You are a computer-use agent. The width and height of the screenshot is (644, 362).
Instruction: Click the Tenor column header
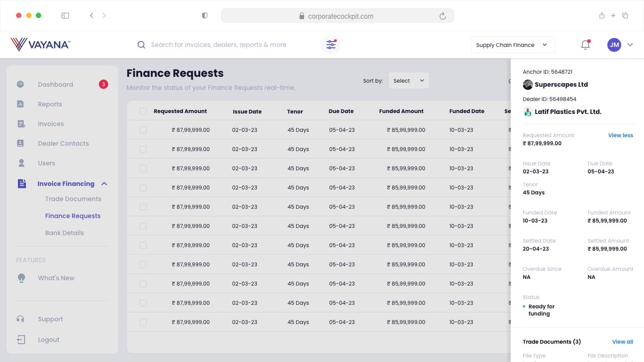click(295, 112)
